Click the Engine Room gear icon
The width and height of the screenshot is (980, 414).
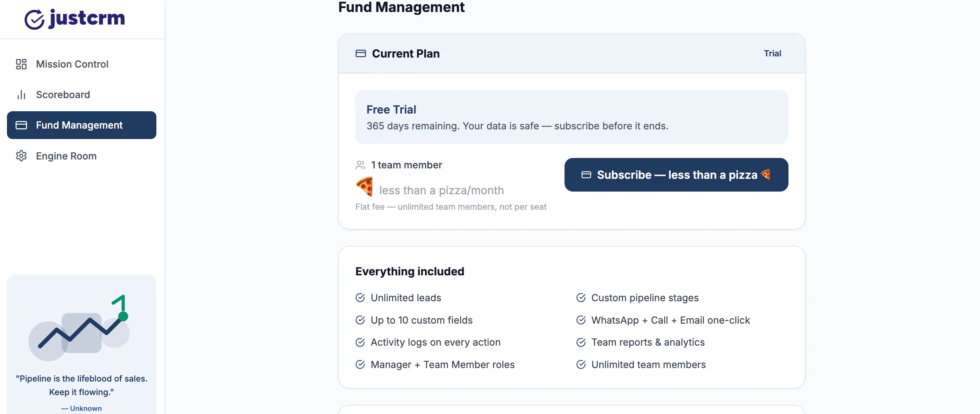21,156
